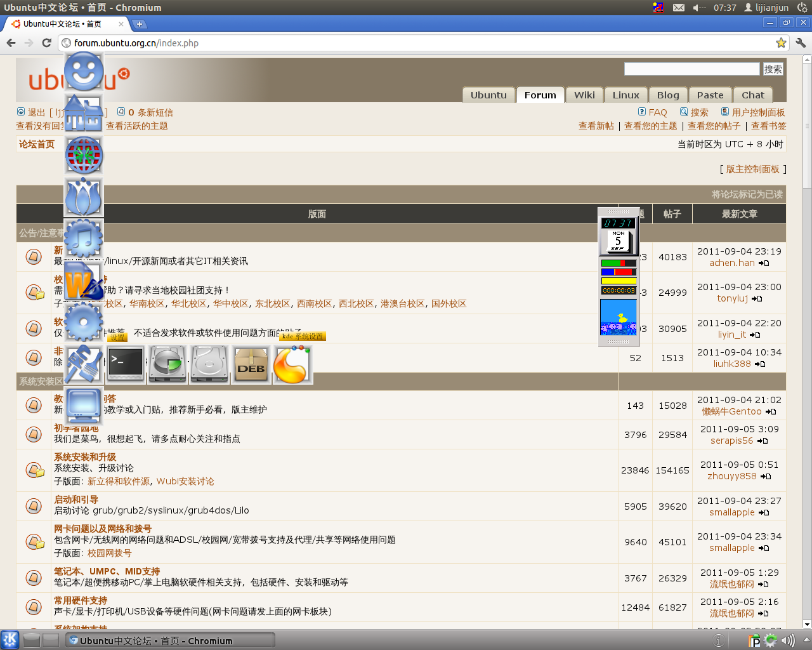Open the Chat tab
Screen dimensions: 812x650
coord(753,95)
